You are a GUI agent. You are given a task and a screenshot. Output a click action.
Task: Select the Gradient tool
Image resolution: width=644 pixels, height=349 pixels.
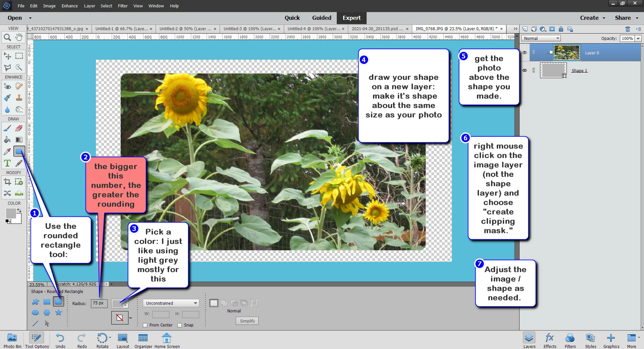point(19,140)
